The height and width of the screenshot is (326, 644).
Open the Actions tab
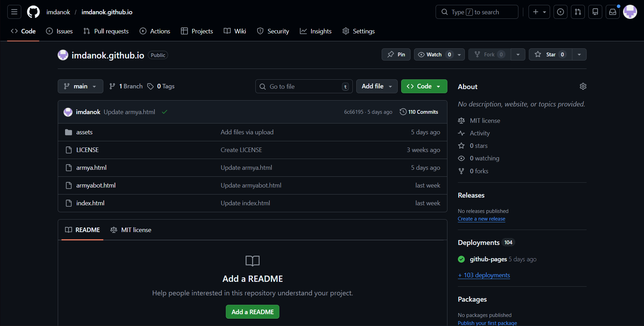[x=155, y=31]
